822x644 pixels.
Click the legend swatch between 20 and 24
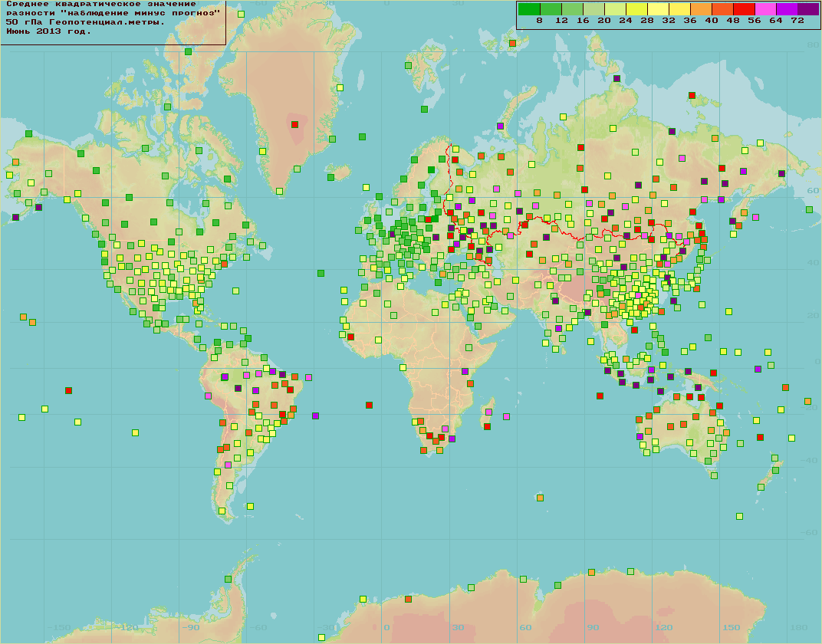(615, 9)
